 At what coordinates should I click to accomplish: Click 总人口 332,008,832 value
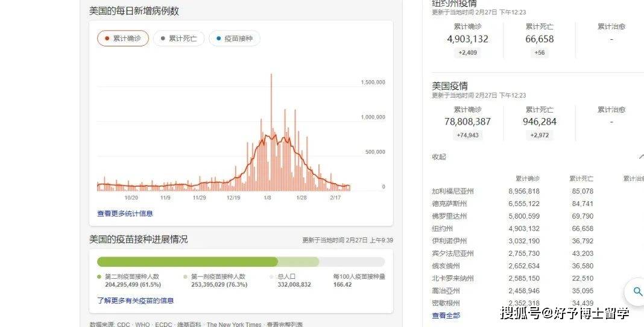[x=294, y=284]
